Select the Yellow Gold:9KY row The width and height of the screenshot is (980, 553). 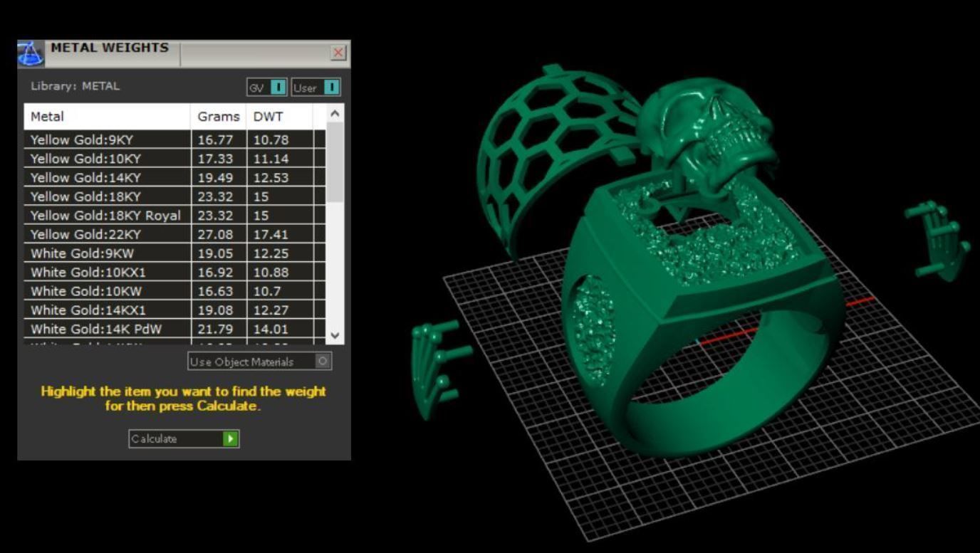click(x=175, y=139)
